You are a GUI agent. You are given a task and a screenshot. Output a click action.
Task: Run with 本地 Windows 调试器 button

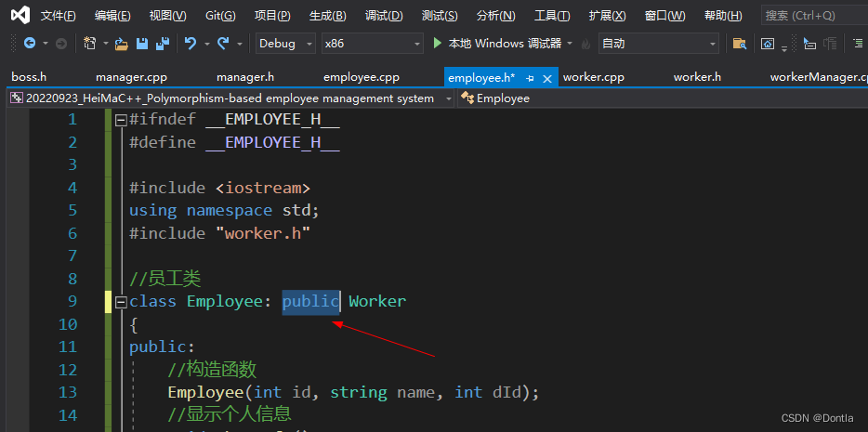click(496, 43)
